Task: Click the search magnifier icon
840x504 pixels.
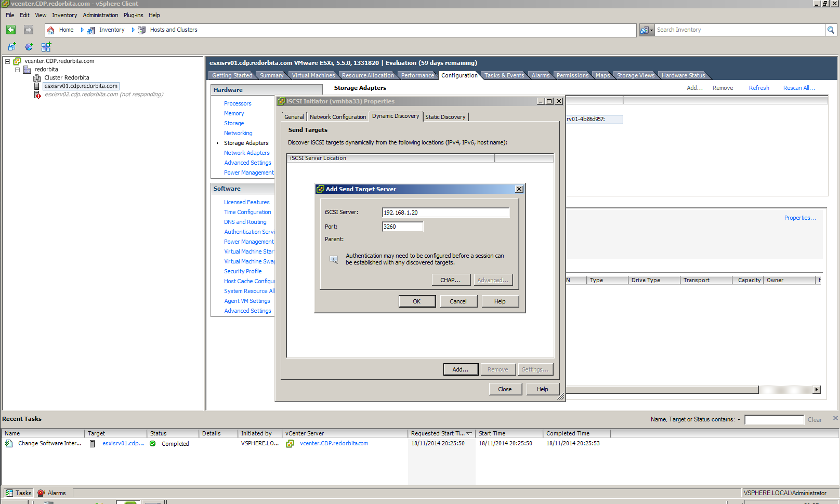Action: pyautogui.click(x=831, y=30)
